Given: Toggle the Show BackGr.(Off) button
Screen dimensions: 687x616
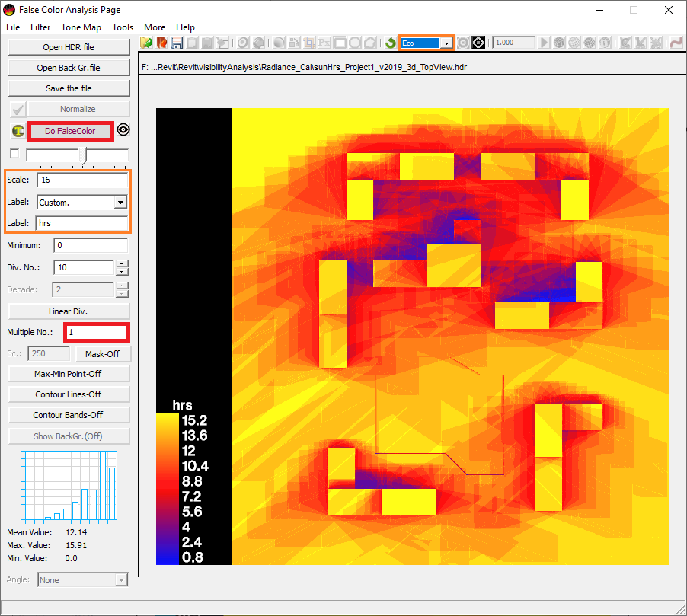Looking at the screenshot, I should (x=69, y=436).
